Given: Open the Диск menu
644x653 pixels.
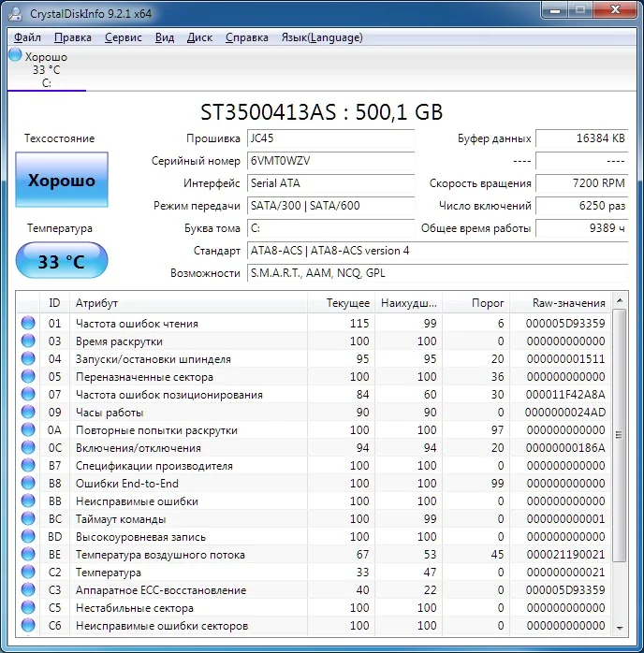Looking at the screenshot, I should click(x=199, y=37).
